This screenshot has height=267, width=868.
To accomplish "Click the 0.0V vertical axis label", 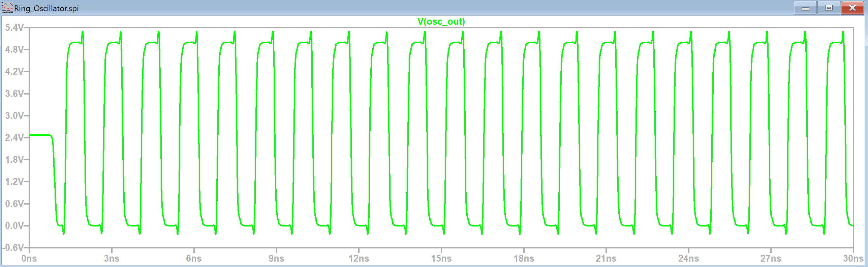I will click(14, 226).
